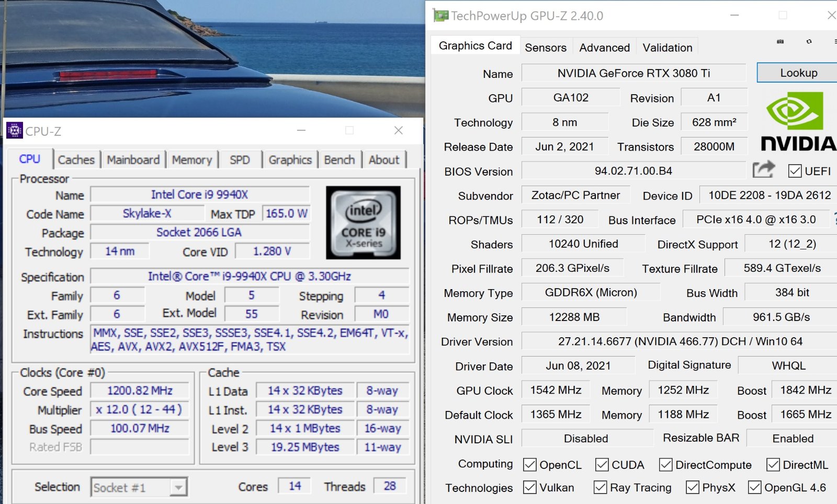
Task: Click the Memory Size value 12288 MB
Action: 574,317
